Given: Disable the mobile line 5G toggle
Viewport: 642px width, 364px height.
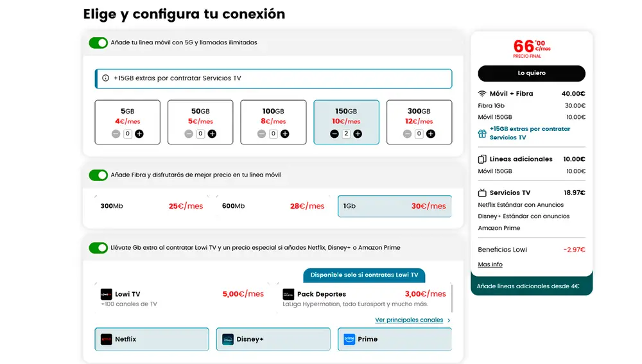Looking at the screenshot, I should 98,42.
